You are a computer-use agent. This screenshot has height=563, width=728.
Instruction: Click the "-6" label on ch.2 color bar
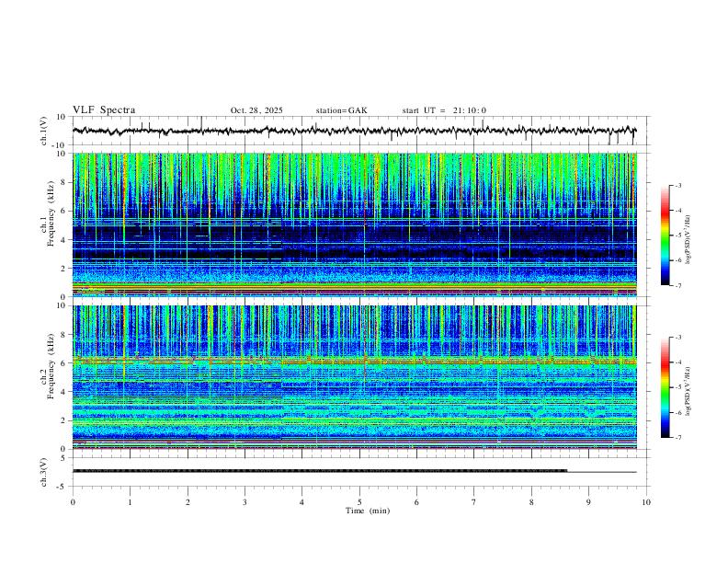677,412
